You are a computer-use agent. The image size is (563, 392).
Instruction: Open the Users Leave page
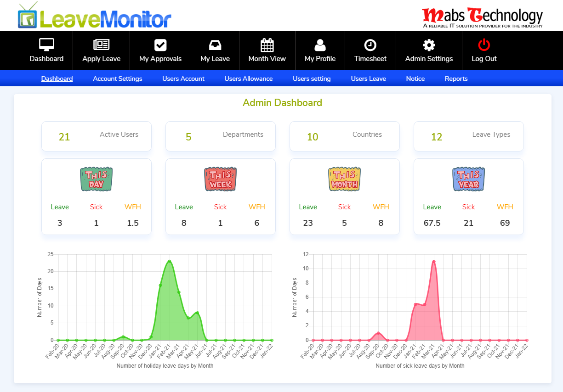(x=368, y=78)
